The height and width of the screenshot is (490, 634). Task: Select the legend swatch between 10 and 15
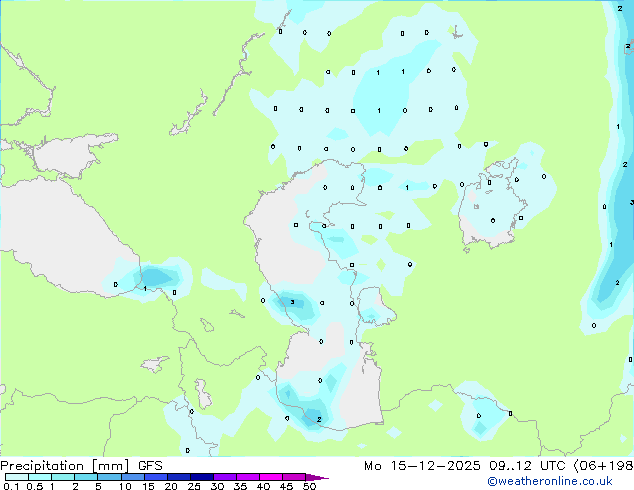pyautogui.click(x=133, y=477)
